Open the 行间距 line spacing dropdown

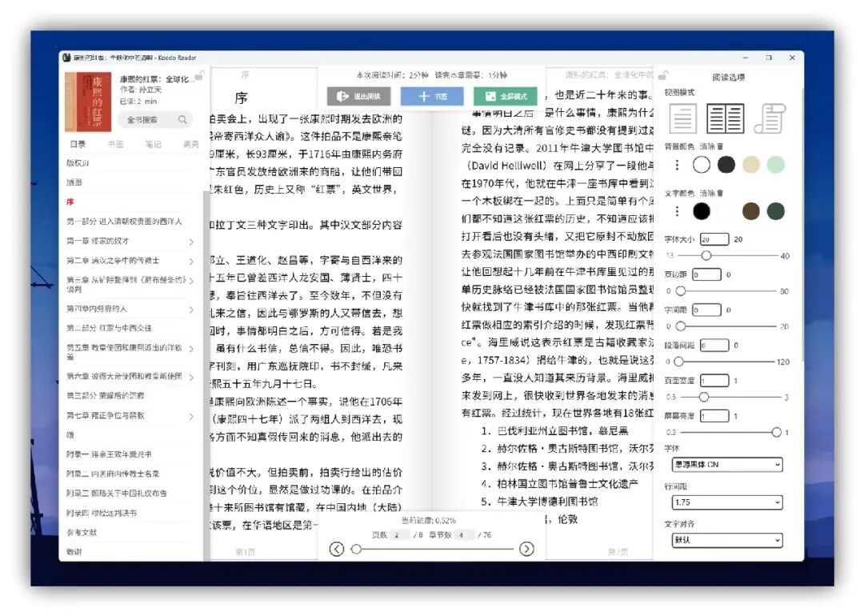coord(726,502)
